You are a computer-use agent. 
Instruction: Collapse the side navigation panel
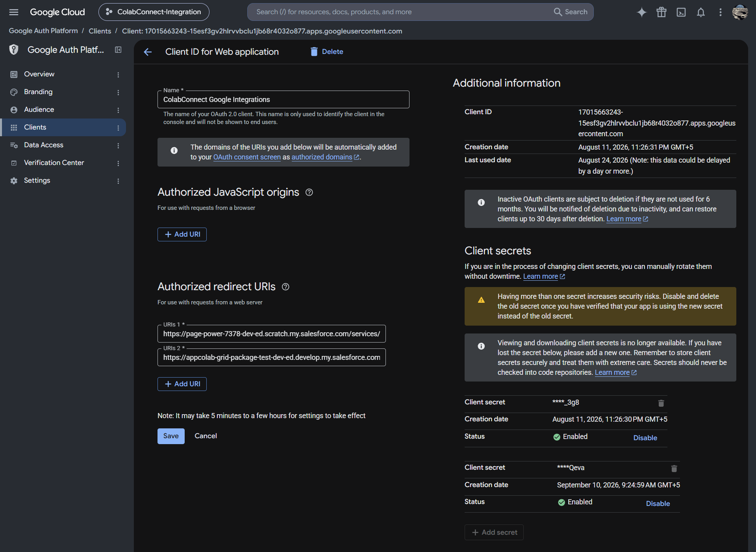(118, 50)
